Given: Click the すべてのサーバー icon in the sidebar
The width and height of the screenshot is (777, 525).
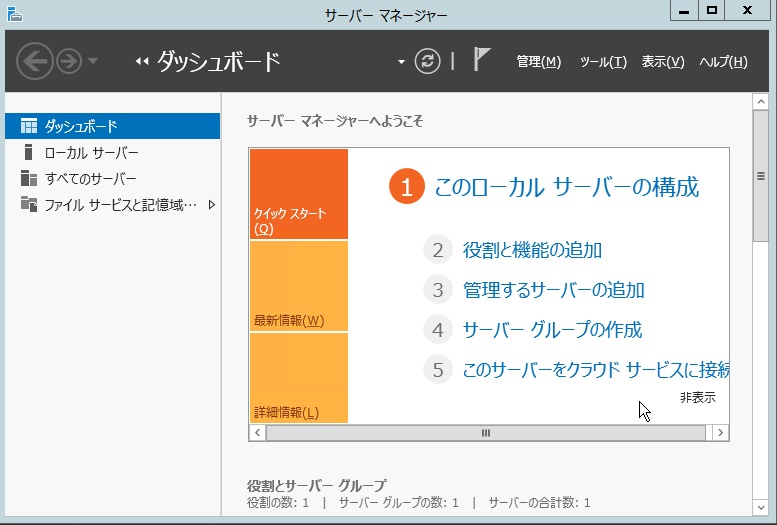Looking at the screenshot, I should click(29, 179).
